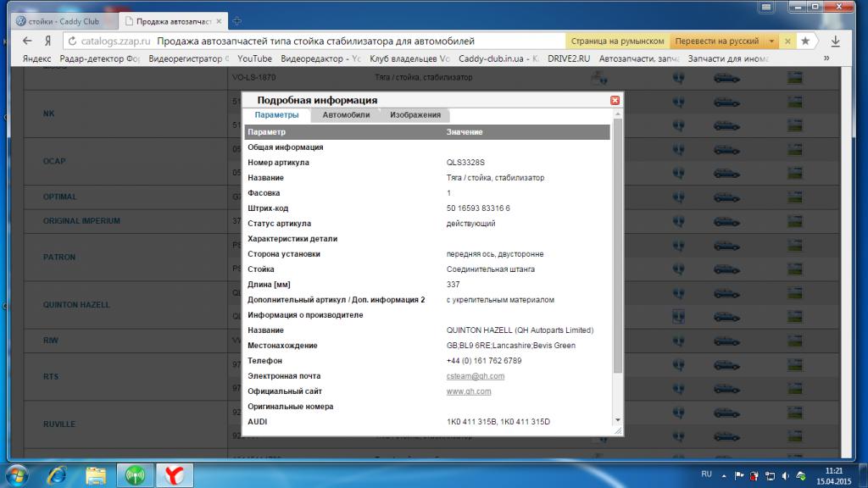Open the green antenna app on taskbar
Image resolution: width=868 pixels, height=488 pixels.
(135, 475)
